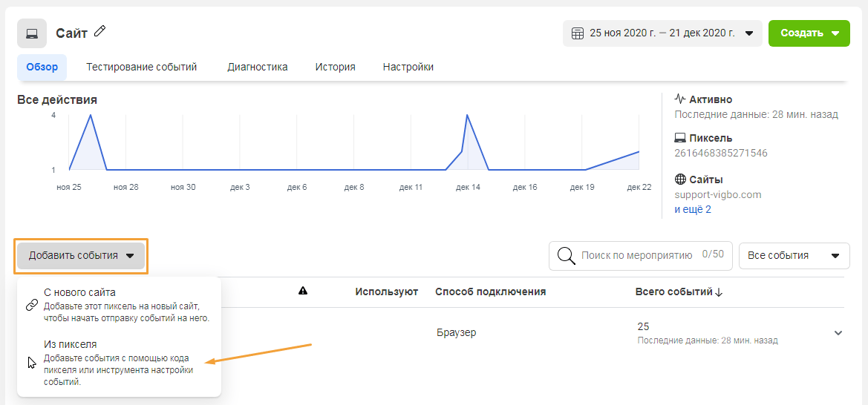This screenshot has width=868, height=405.
Task: Follow the и ещё 2 sites link
Action: 693,210
